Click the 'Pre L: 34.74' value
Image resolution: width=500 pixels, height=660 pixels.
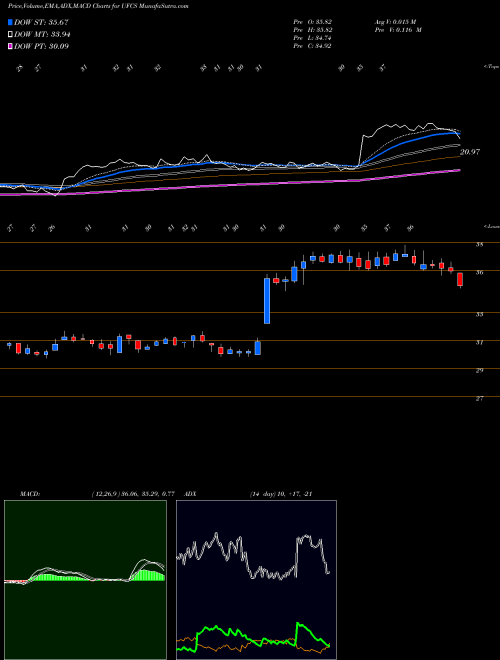pyautogui.click(x=313, y=38)
